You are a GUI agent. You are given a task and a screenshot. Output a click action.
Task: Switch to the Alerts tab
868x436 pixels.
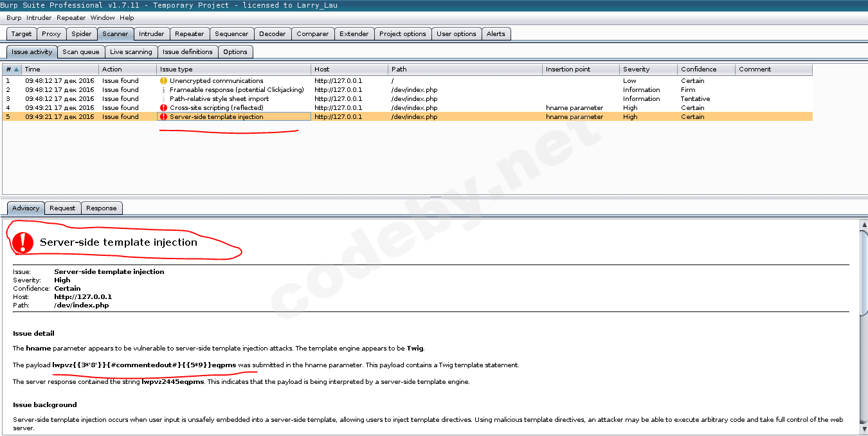[x=496, y=33]
